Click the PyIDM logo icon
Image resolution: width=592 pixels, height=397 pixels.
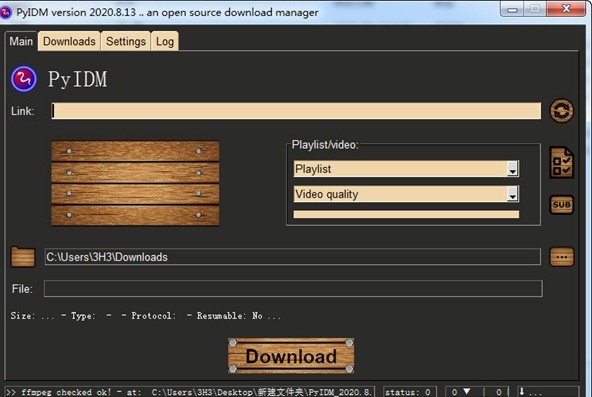[x=24, y=79]
